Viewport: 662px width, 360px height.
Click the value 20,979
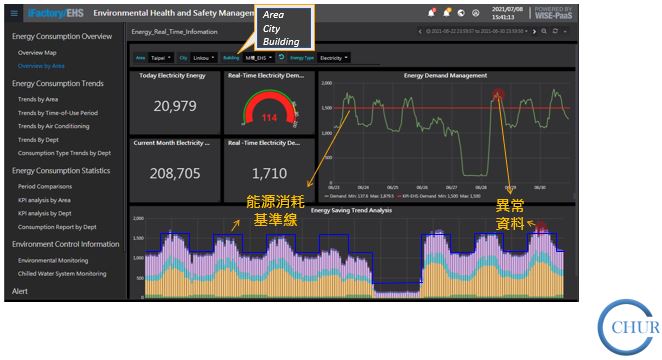[175, 106]
